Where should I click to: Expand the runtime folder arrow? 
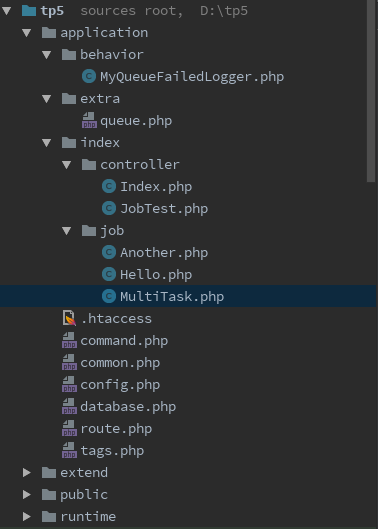point(27,517)
